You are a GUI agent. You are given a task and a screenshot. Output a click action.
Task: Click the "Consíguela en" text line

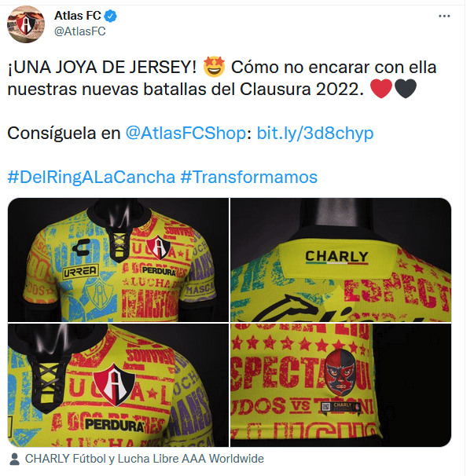64,134
